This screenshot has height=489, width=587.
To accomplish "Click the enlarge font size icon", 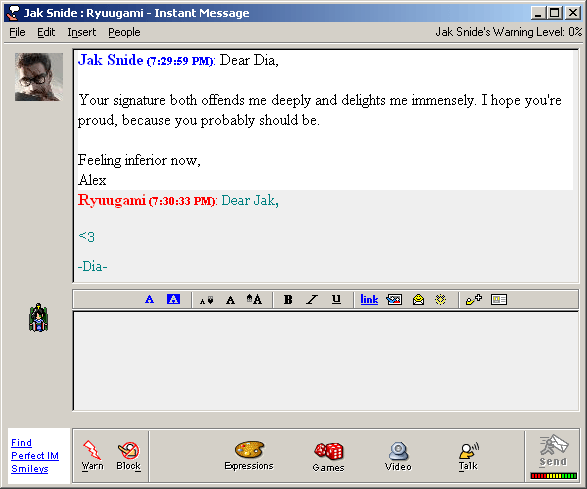I will [254, 300].
